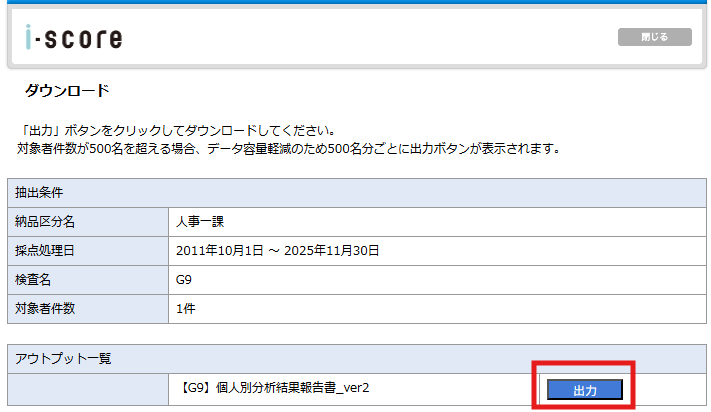Select the 個人別分析結果報告書_ver2 report name

(x=272, y=388)
